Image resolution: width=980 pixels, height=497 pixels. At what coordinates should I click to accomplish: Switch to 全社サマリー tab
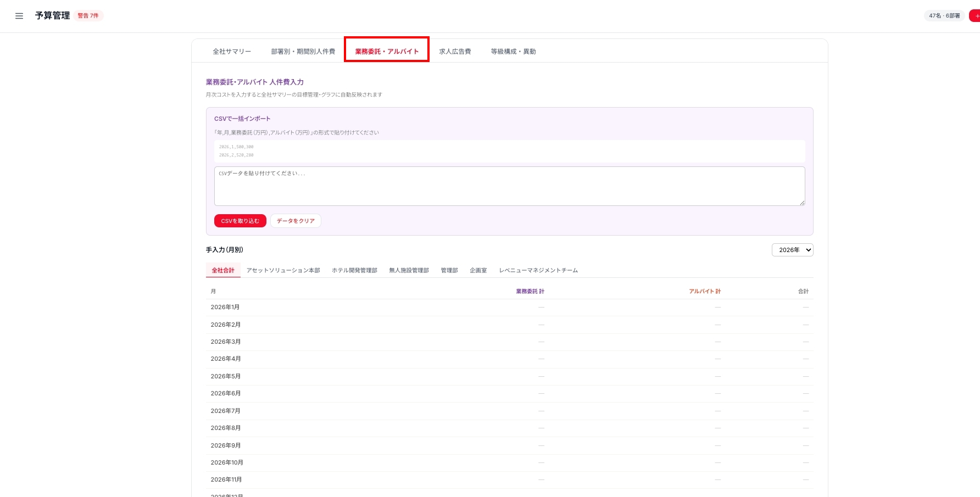232,52
